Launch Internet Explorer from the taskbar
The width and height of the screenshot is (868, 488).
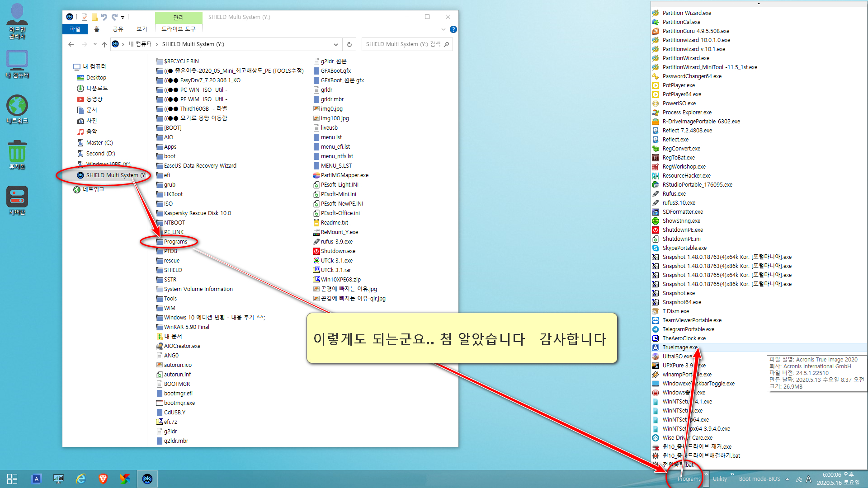coord(80,479)
